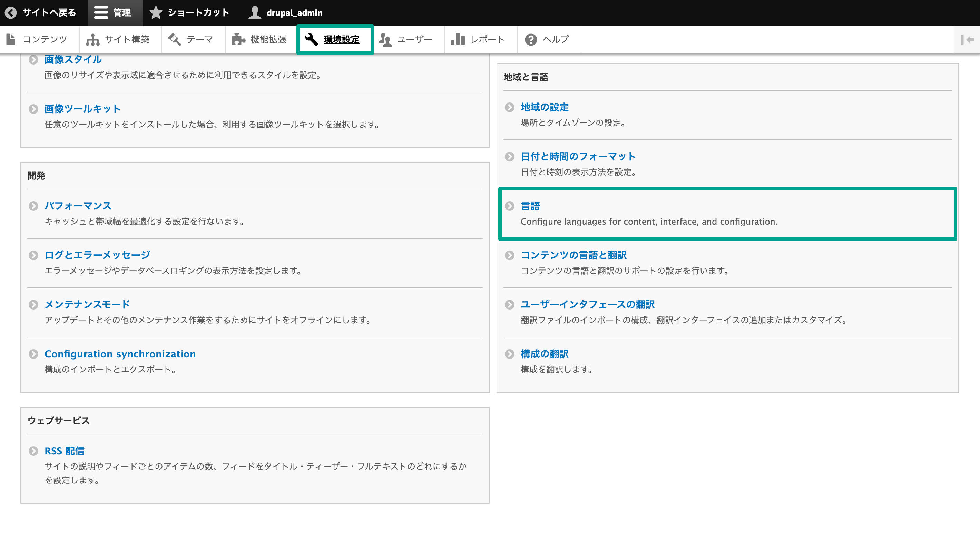Open the サイト構築 menu item
The image size is (980, 539).
[120, 40]
